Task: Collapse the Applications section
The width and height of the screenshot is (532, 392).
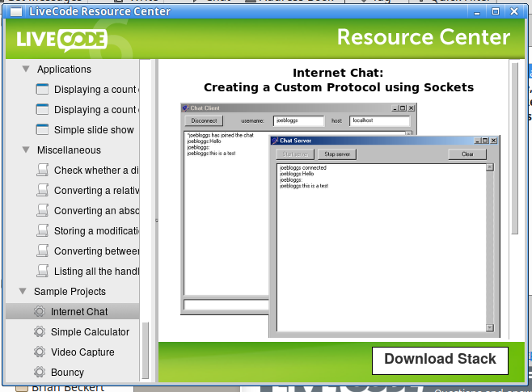Action: click(26, 70)
